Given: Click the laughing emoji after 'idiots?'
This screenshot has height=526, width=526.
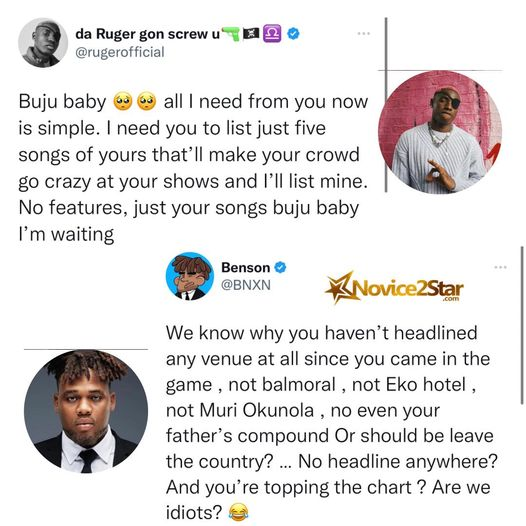Looking at the screenshot, I should click(x=239, y=513).
